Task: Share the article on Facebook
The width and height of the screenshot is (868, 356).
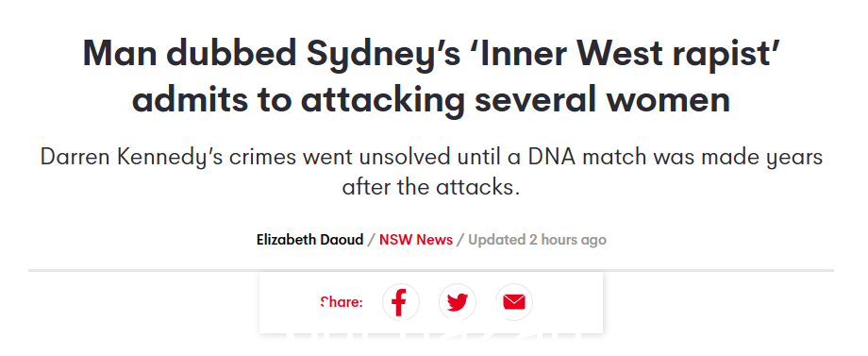Action: click(401, 302)
